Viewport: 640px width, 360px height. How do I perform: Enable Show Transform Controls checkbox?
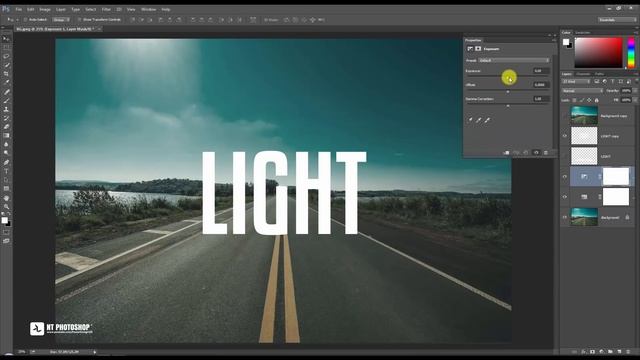(80, 20)
